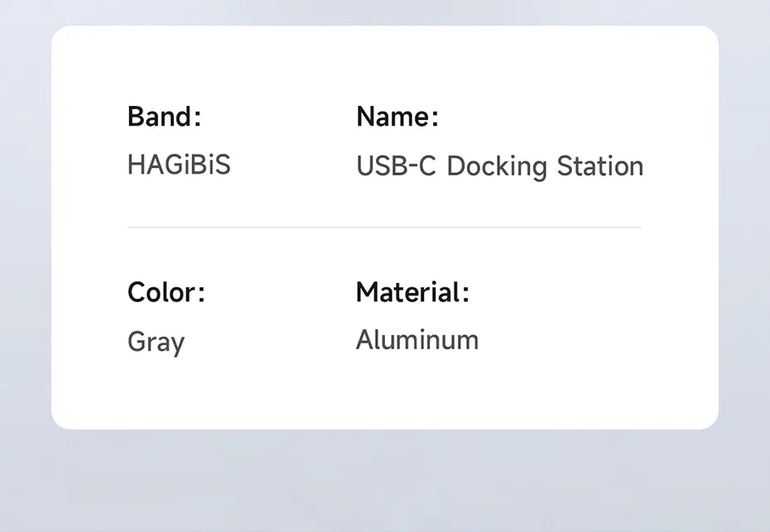Select the HAGiBiS brand value
This screenshot has width=770, height=532.
[x=179, y=165]
